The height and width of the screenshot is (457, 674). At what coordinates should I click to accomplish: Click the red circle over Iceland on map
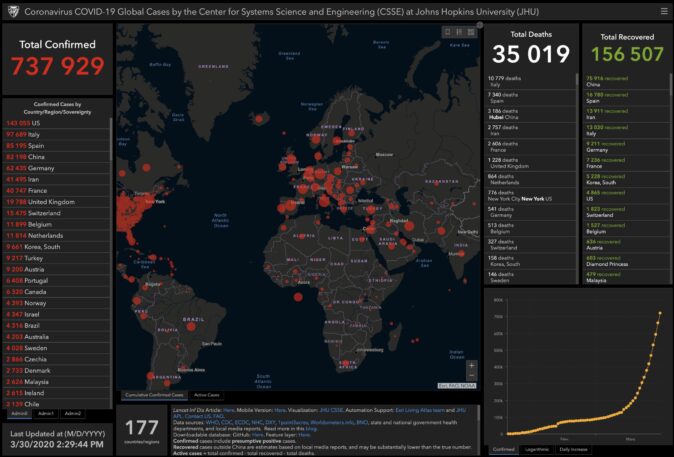(259, 119)
